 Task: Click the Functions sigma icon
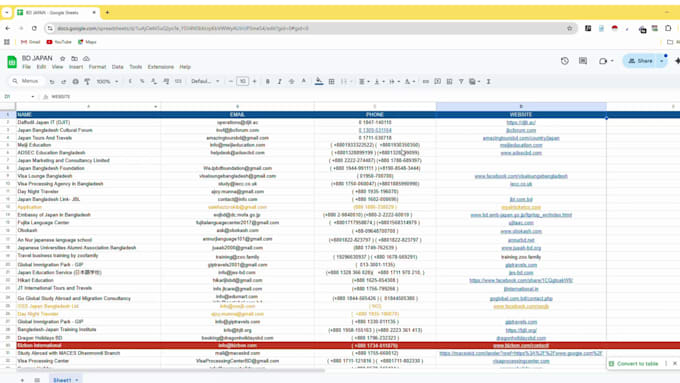(x=488, y=82)
